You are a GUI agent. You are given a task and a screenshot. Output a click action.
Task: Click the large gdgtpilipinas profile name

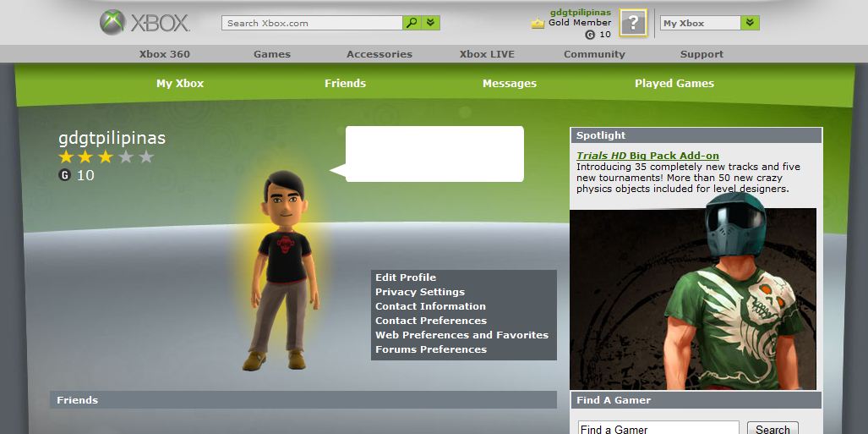[x=112, y=138]
